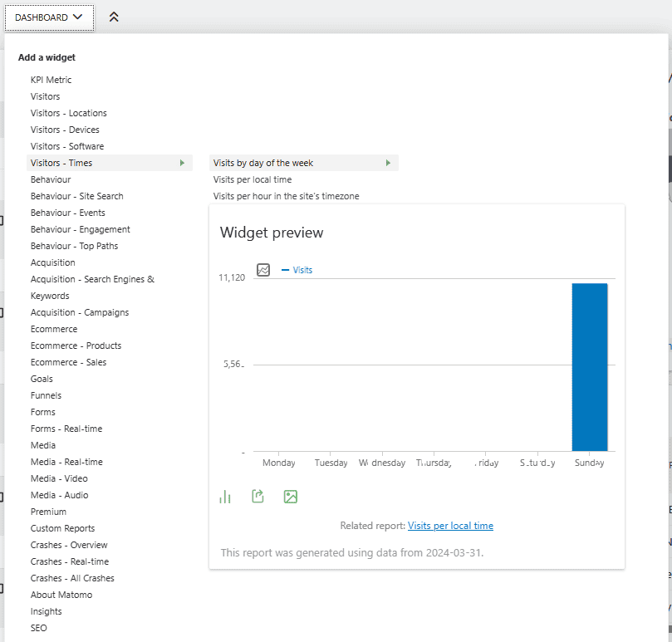Collapse the dashboard using the double chevron icon
This screenshot has width=672, height=642.
(114, 17)
